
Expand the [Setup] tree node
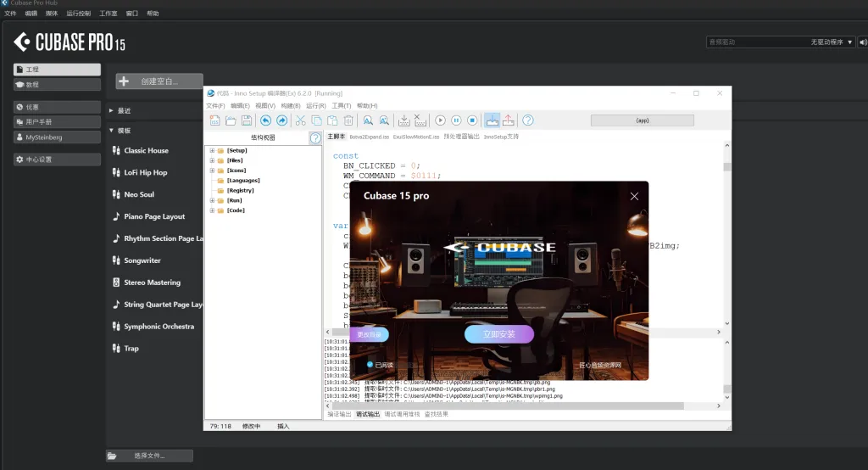click(x=212, y=150)
